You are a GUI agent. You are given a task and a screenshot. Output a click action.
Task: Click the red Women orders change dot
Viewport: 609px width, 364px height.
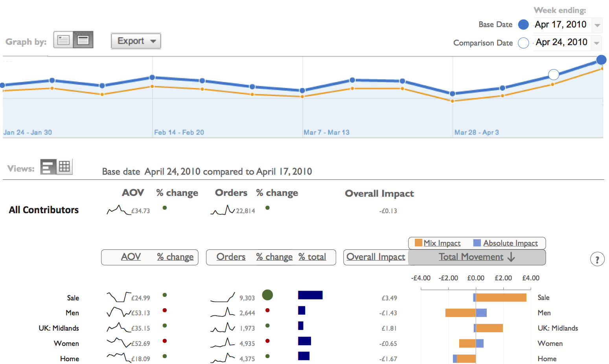[x=267, y=341]
